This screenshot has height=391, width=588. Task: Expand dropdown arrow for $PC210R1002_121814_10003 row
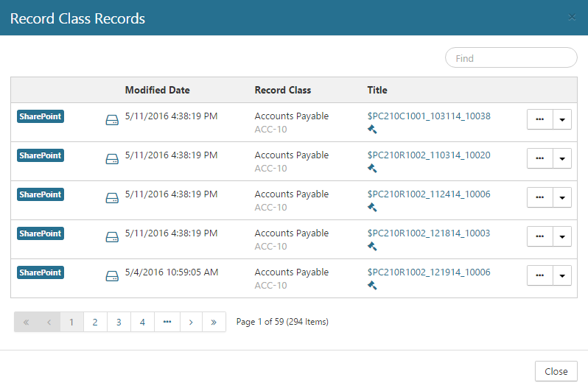(562, 236)
